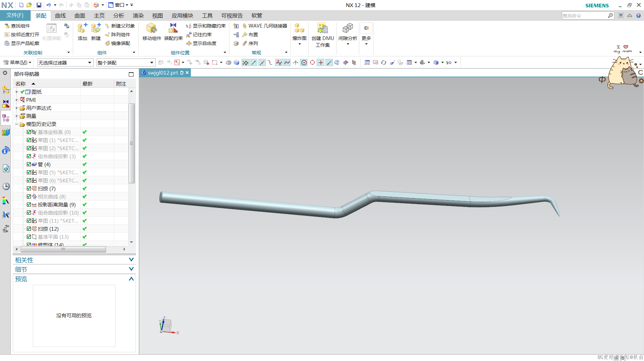This screenshot has height=361, width=644.
Task: Click the Show Degrees of Freedom icon
Action: 189,43
